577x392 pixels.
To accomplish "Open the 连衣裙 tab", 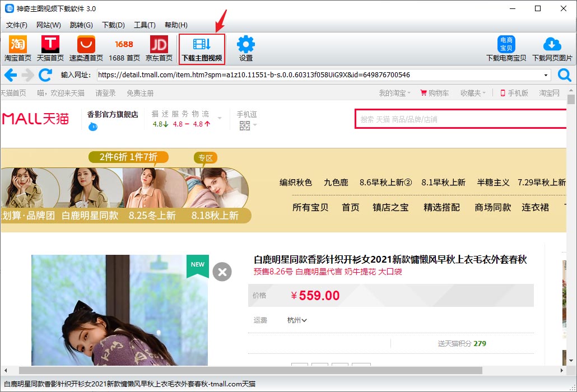I will pos(535,207).
